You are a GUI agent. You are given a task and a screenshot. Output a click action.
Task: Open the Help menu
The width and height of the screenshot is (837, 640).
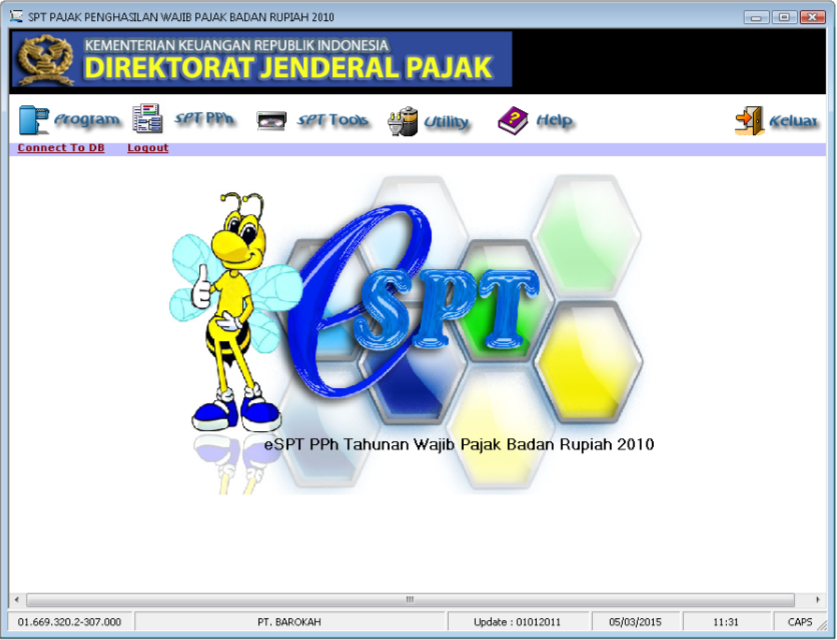[554, 121]
